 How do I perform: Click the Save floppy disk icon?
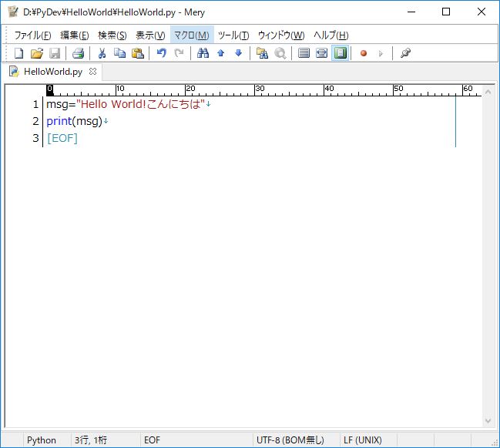click(55, 53)
